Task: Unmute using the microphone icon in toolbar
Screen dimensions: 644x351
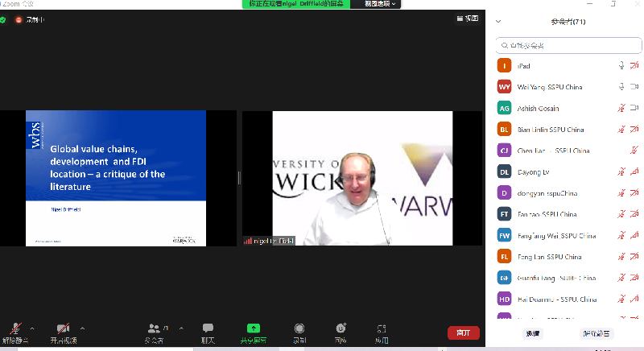Action: point(15,328)
